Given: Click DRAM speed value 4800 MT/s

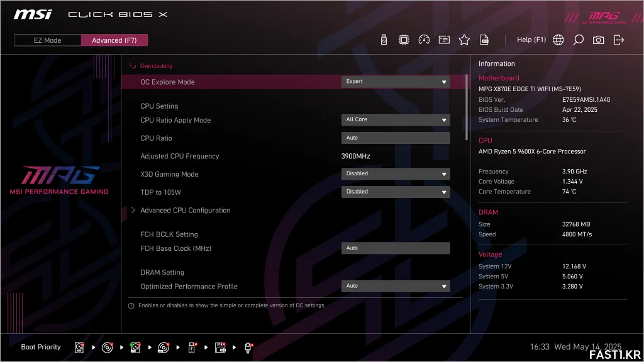Looking at the screenshot, I should pos(577,234).
